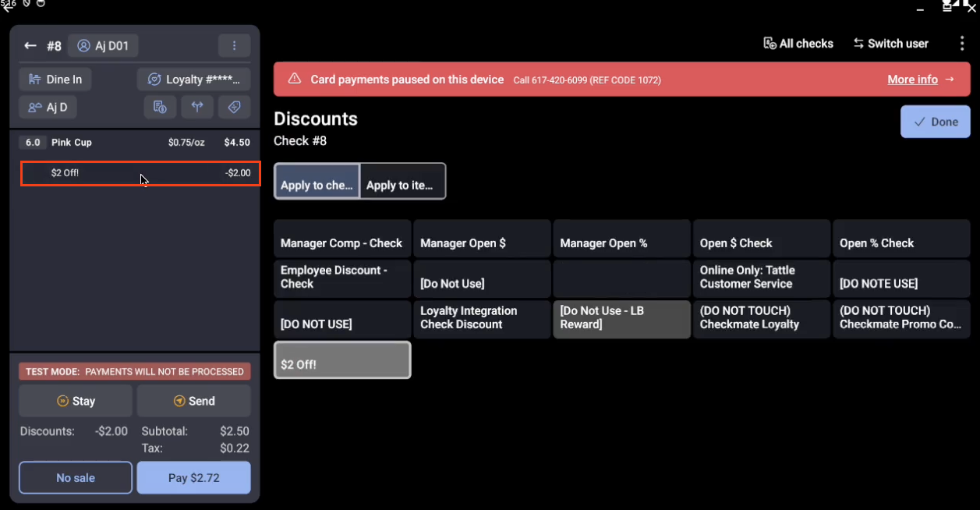
Task: Click the Discounts -$2.00 total
Action: pos(74,431)
